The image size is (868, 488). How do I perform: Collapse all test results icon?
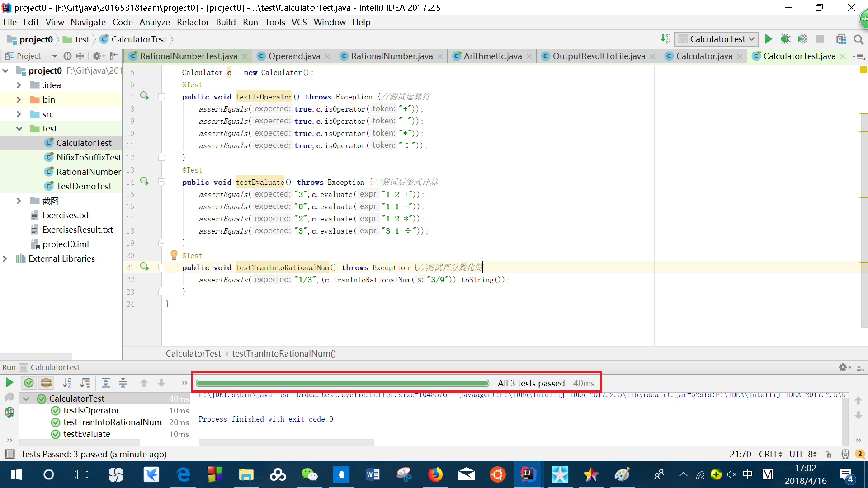pos(123,383)
